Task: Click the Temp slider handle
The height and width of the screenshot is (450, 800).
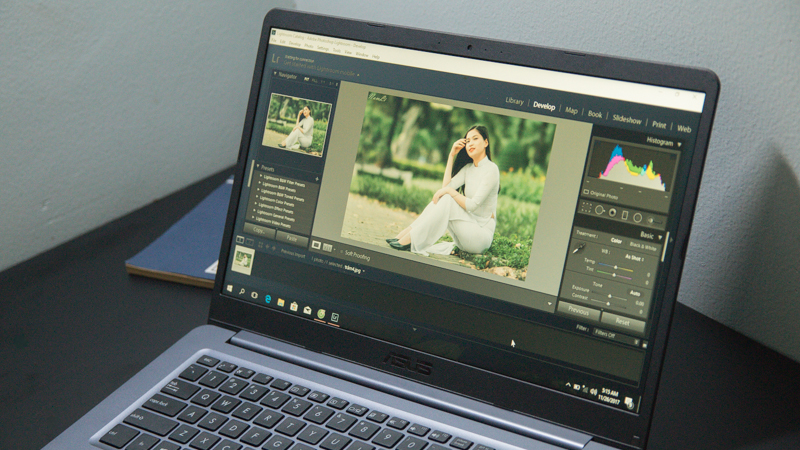Action: pos(616,267)
